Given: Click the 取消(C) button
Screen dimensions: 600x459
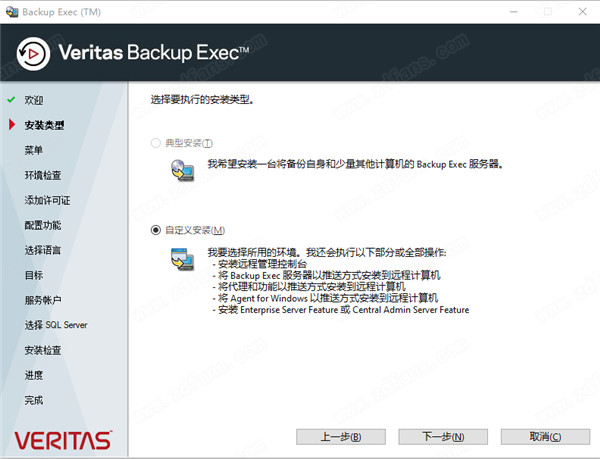Looking at the screenshot, I should 545,436.
